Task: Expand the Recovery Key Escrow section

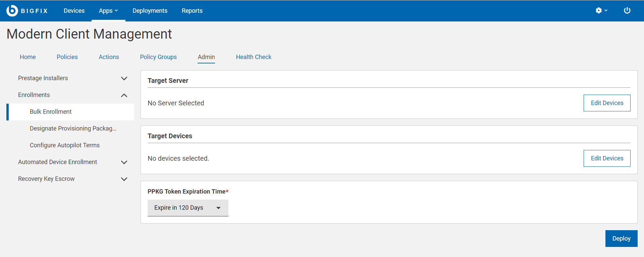Action: click(124, 179)
